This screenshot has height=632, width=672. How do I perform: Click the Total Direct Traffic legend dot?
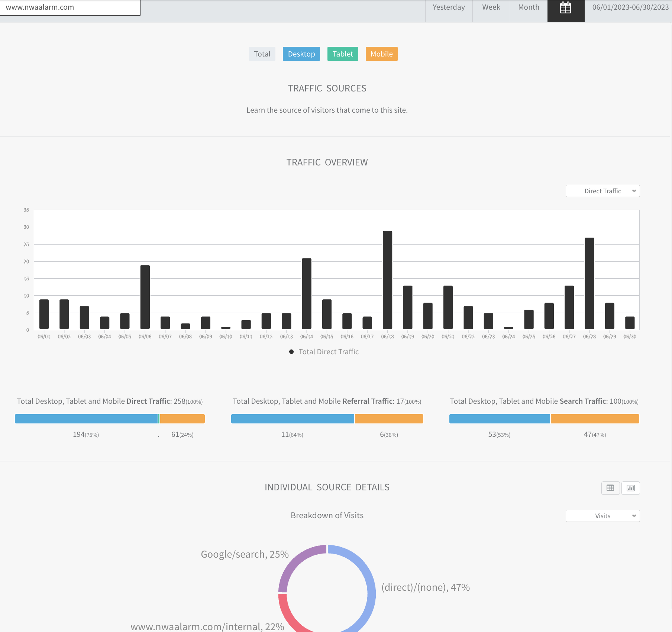(291, 352)
